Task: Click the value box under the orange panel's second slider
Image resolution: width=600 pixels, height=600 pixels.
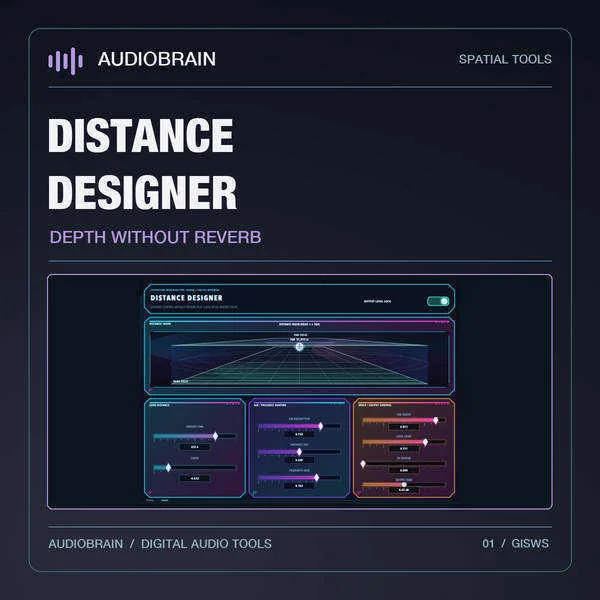Action: (x=404, y=448)
